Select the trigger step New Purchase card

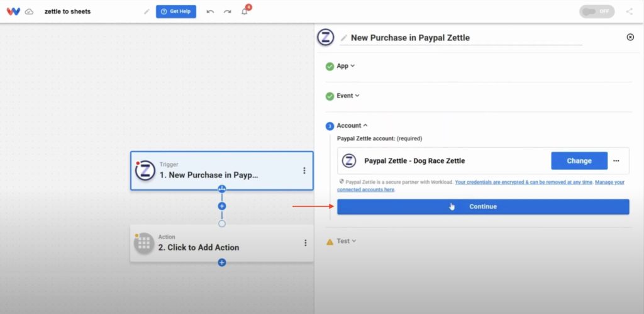(222, 171)
